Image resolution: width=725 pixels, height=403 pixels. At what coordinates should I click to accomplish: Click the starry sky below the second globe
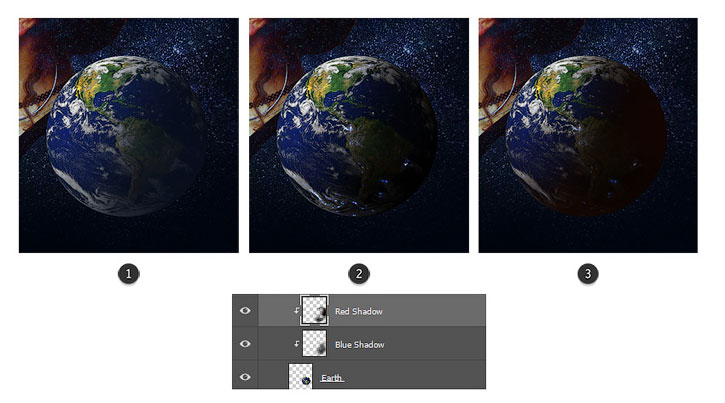(x=359, y=235)
